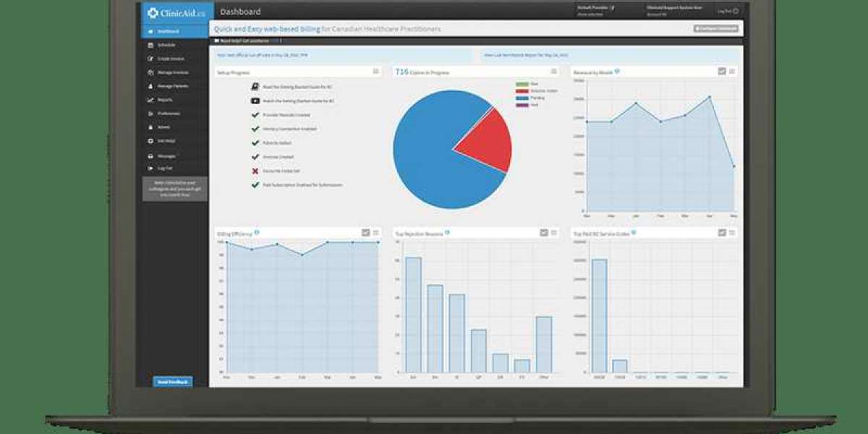Toggle the blue Pending legend swatch

[x=522, y=98]
